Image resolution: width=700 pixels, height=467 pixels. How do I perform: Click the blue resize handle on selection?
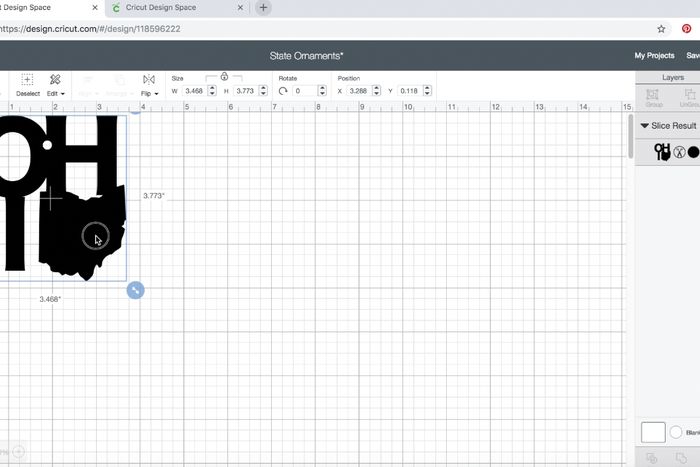click(x=136, y=290)
